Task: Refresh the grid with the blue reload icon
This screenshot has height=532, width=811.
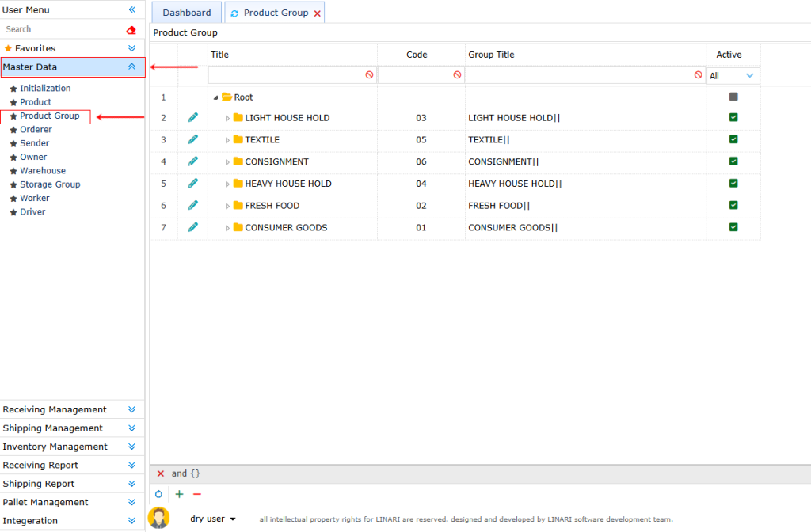Action: click(158, 494)
